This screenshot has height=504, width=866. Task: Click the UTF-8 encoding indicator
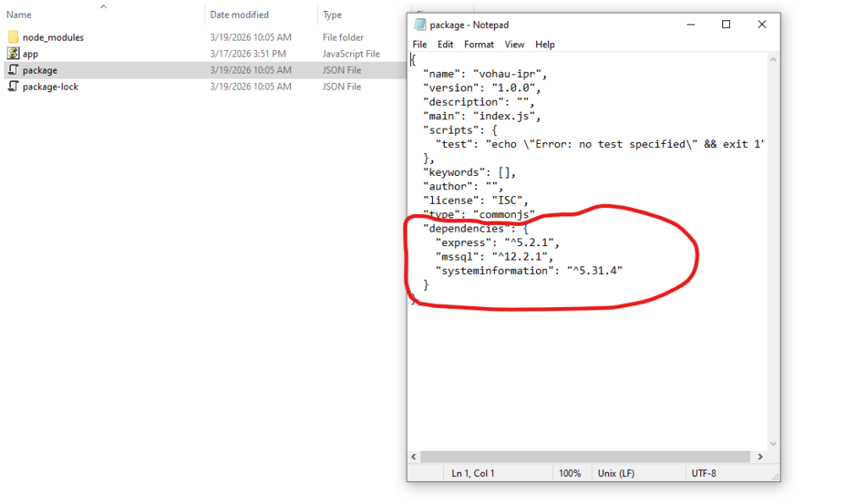[706, 473]
